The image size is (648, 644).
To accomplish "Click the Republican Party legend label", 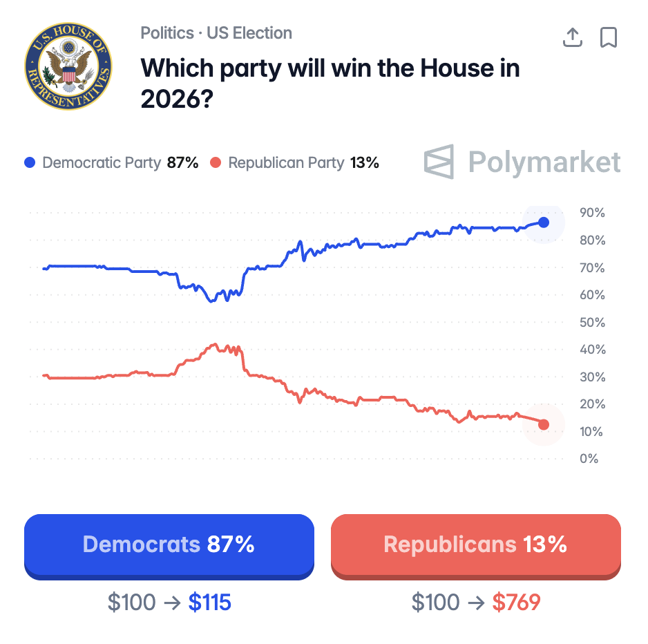I will pos(286,163).
